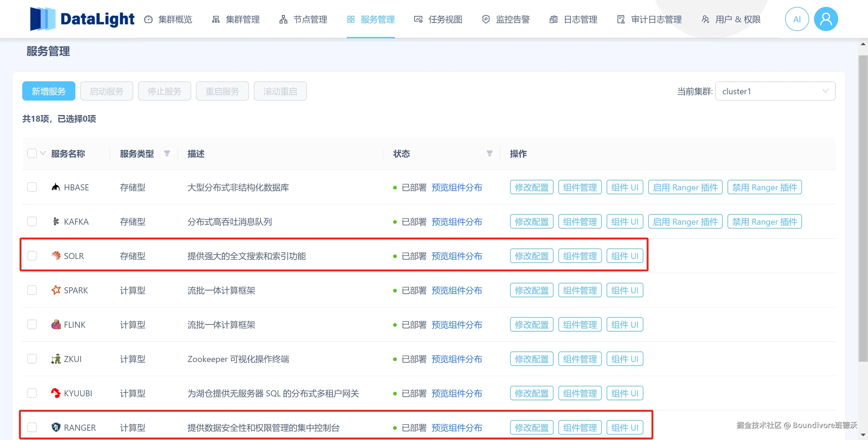This screenshot has width=868, height=440.
Task: Click the user avatar icon
Action: 825,19
